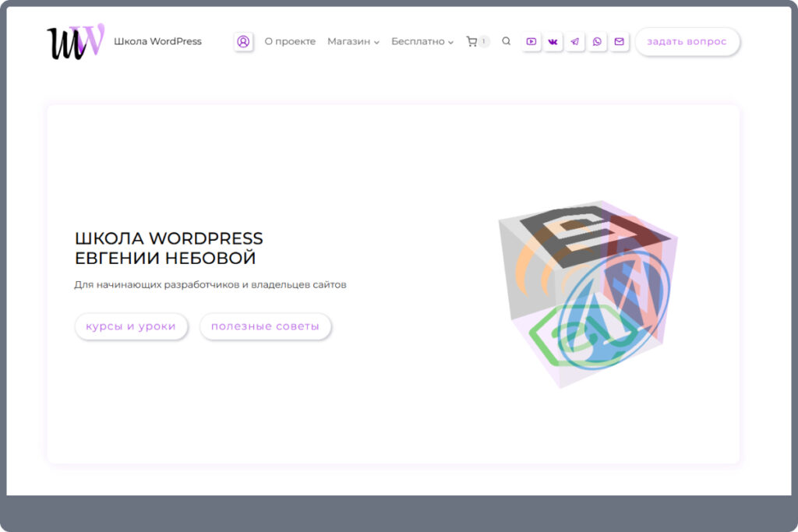This screenshot has width=798, height=532.
Task: Open the VK social icon
Action: click(x=553, y=41)
